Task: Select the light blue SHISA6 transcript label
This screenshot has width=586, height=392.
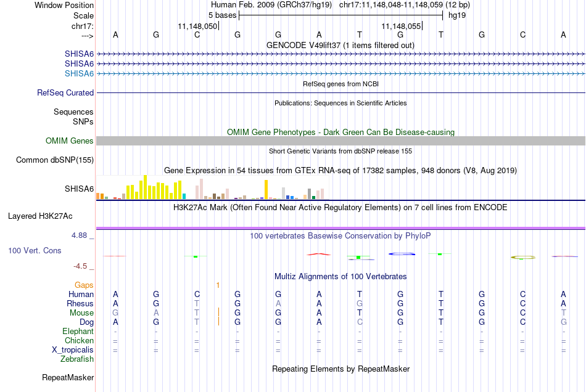Action: pyautogui.click(x=79, y=73)
